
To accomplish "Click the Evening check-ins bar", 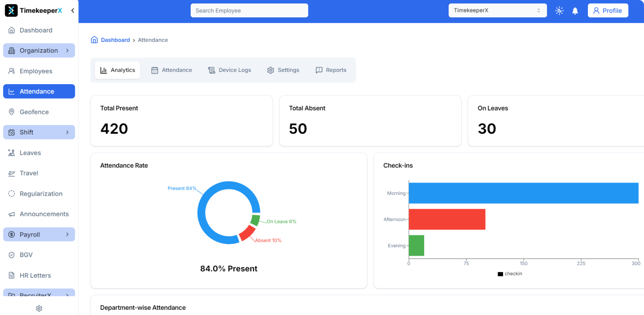I will point(416,245).
